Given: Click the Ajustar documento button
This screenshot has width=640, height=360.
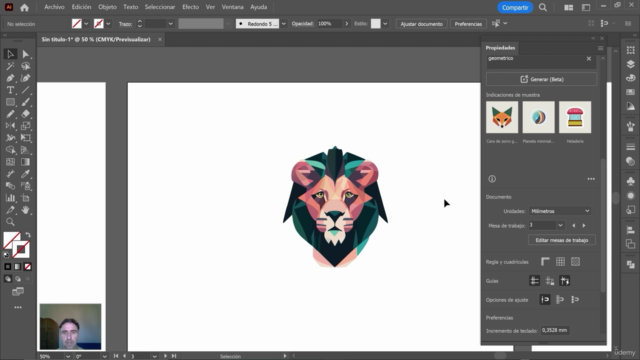Looking at the screenshot, I should coord(421,24).
